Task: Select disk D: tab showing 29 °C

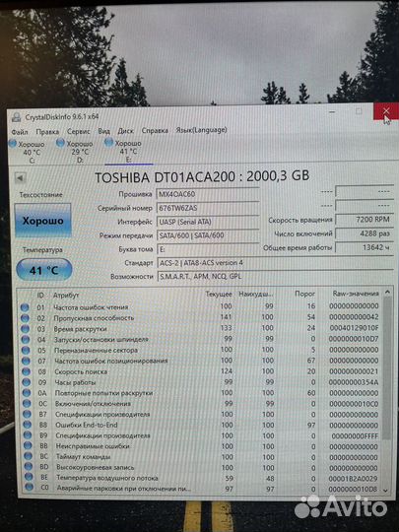Action: pos(75,152)
